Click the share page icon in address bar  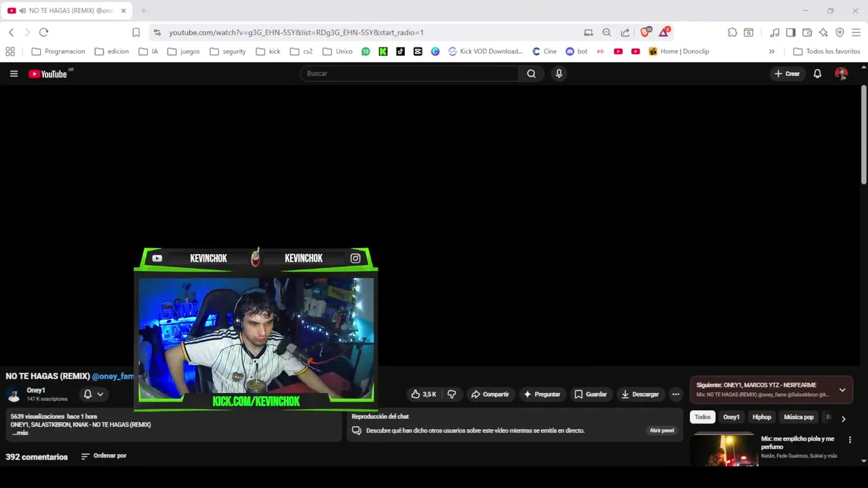625,33
